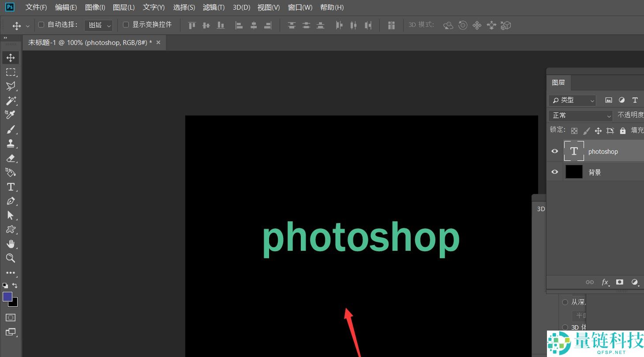Open the 图像(I) menu
The image size is (644, 357).
tap(95, 7)
